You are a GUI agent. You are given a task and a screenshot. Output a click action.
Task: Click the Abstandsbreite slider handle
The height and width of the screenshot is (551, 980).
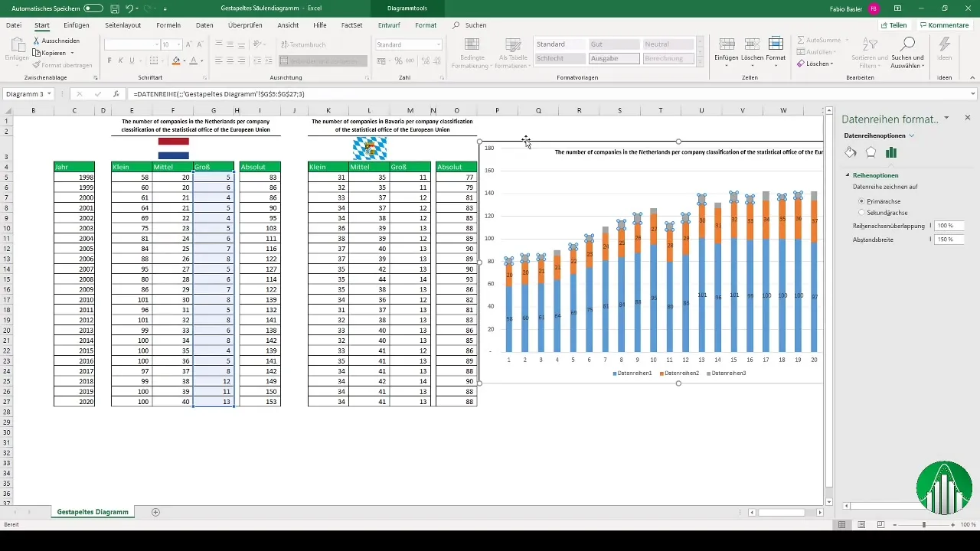931,240
